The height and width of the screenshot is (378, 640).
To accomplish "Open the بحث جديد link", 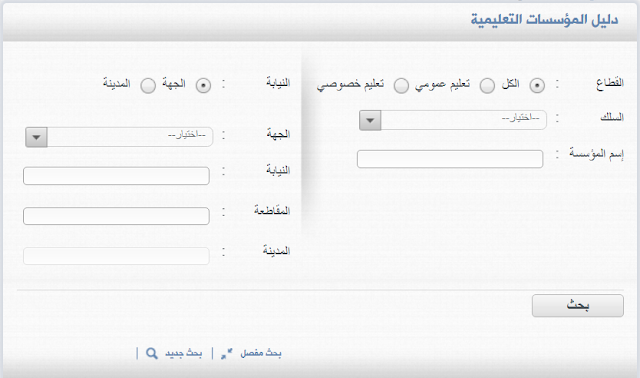I will (x=183, y=353).
